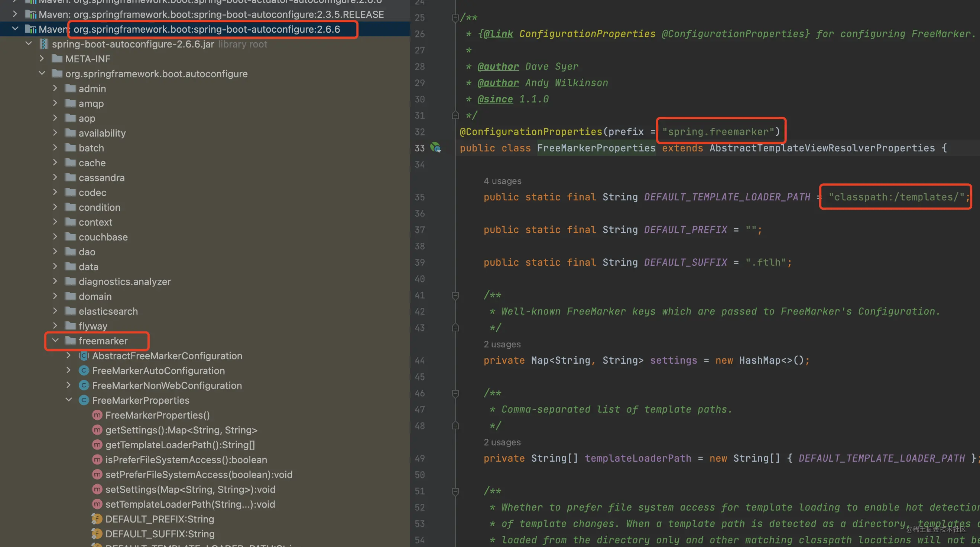Fold the comment block starting at line 46

pyautogui.click(x=455, y=393)
